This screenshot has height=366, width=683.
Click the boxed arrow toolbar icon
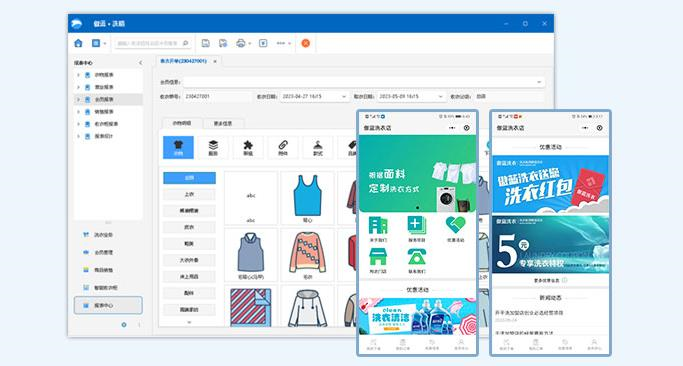coord(263,43)
